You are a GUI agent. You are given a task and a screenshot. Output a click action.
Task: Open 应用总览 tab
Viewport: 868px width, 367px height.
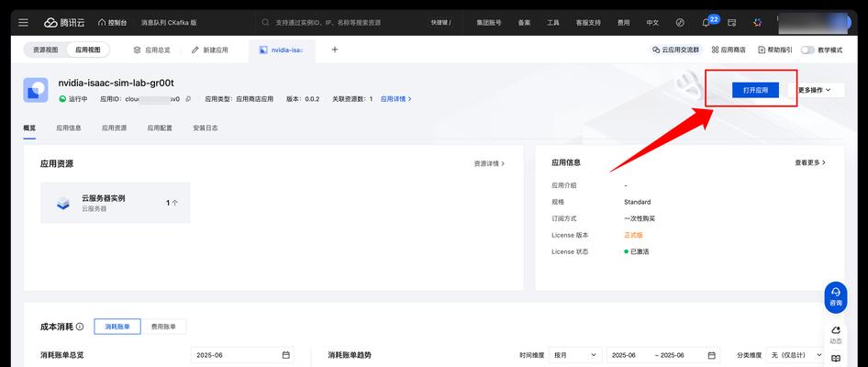click(x=152, y=50)
